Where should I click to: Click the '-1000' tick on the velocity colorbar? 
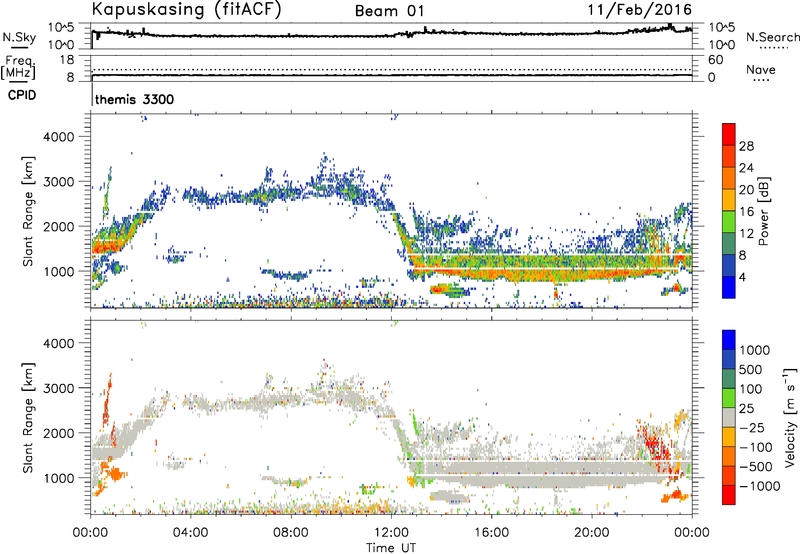pyautogui.click(x=759, y=486)
